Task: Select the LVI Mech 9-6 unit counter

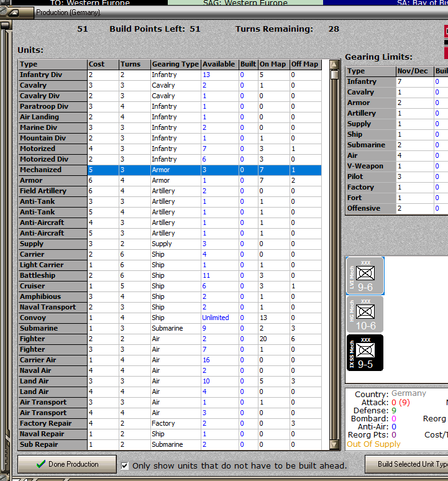Action: click(365, 276)
